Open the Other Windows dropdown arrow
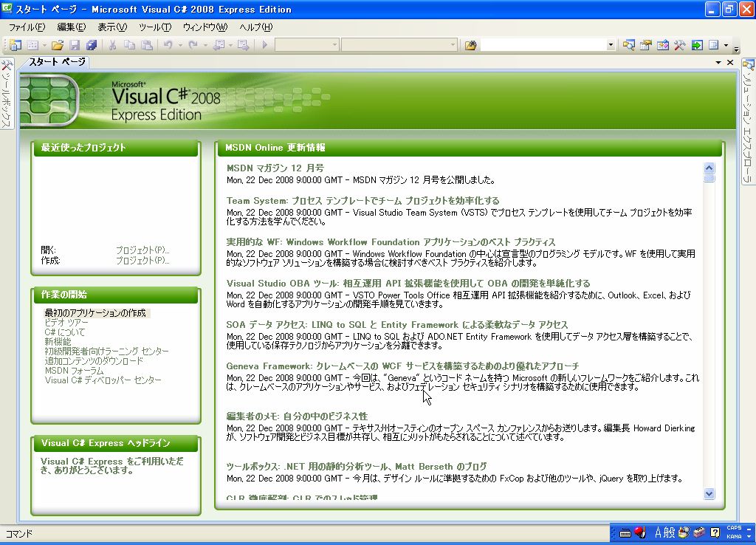Screen dimensions: 756x545 coord(726,45)
